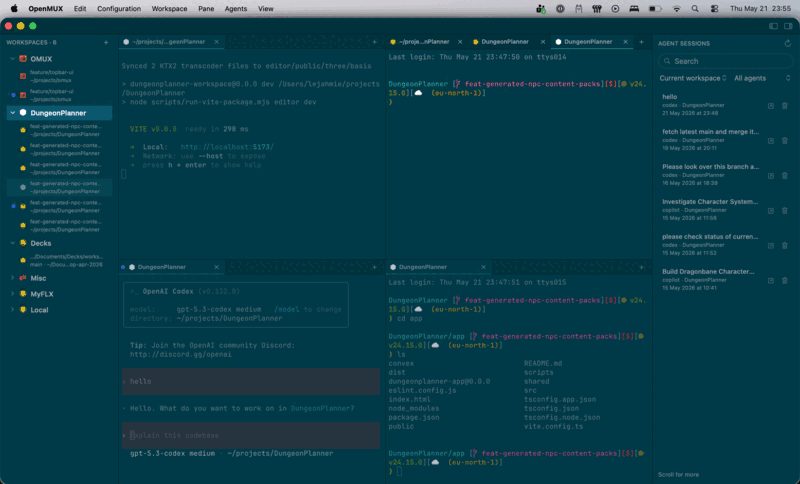Screen dimensions: 800x484
Task: Collapse the Decks workspace group
Action: [x=12, y=243]
